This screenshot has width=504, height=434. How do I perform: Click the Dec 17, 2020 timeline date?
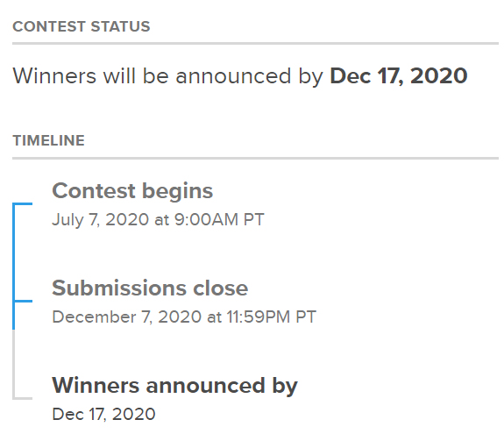click(x=103, y=414)
